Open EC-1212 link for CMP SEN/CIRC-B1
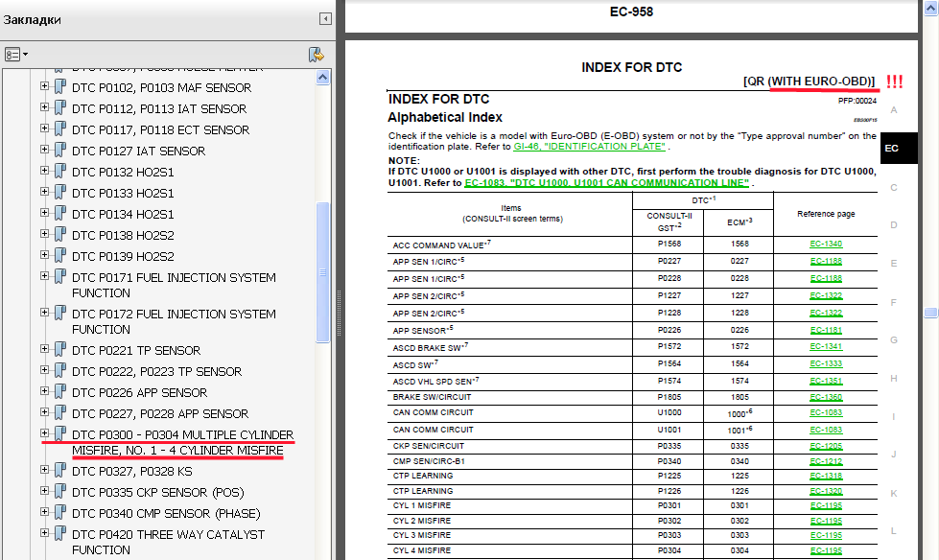This screenshot has height=560, width=939. click(826, 462)
